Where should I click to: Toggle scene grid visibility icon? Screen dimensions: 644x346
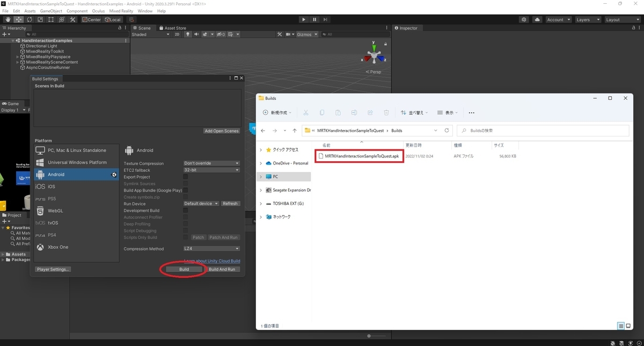click(231, 34)
